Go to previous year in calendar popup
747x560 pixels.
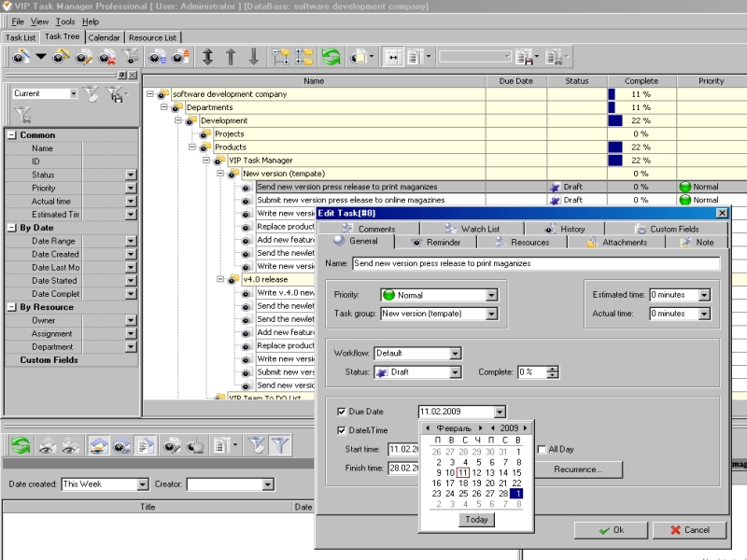pos(493,428)
